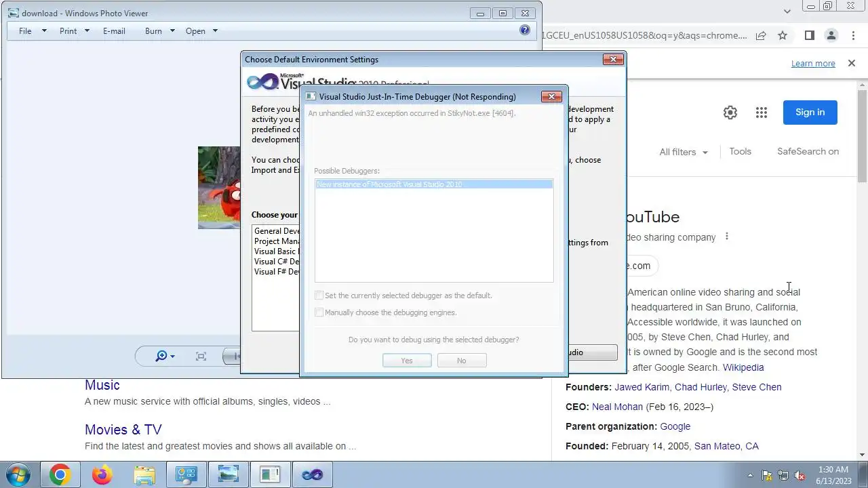Switch to Visual Studio taskbar item
The width and height of the screenshot is (868, 488).
(x=312, y=474)
